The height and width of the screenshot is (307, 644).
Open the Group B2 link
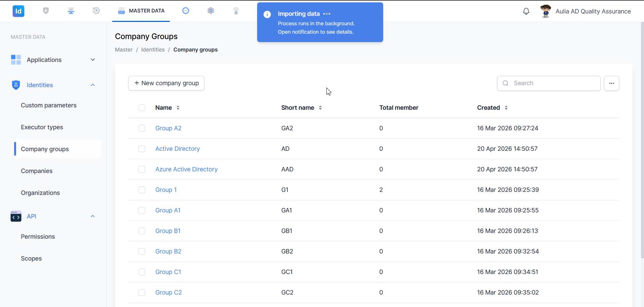(168, 251)
